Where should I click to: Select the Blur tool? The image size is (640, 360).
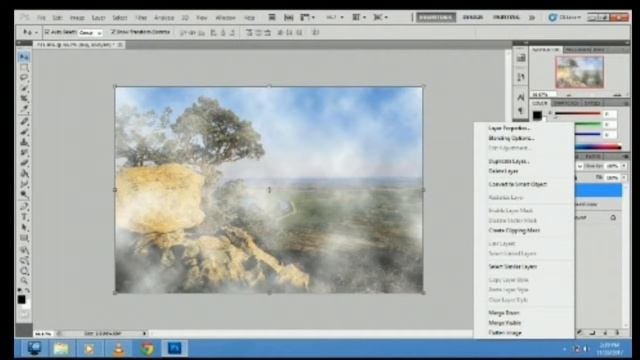pyautogui.click(x=24, y=183)
